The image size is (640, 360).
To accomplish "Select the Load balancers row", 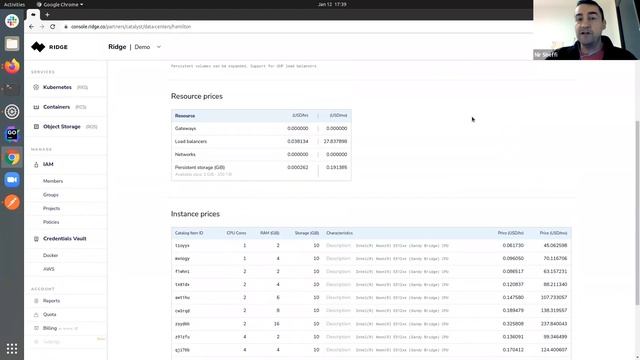I will tap(261, 142).
